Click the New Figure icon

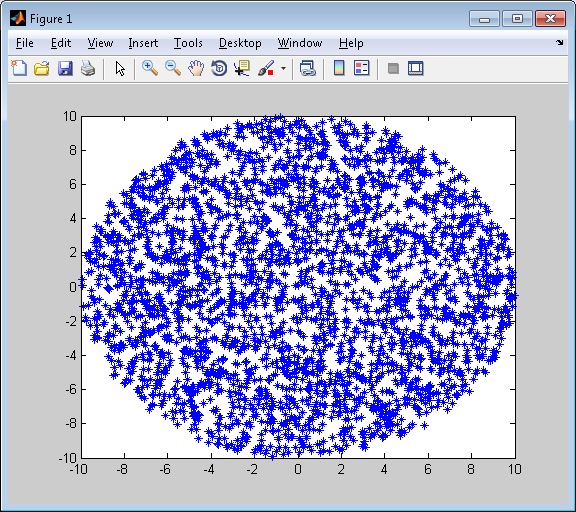point(19,68)
